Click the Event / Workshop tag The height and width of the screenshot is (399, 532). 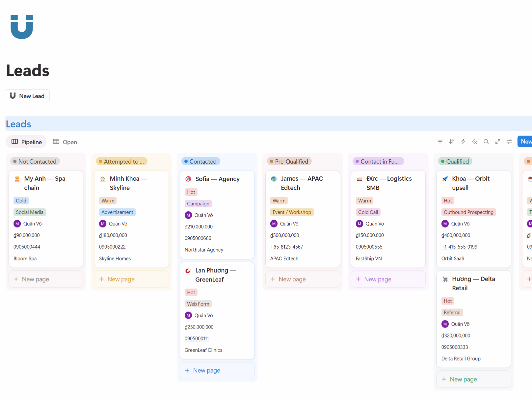point(292,212)
